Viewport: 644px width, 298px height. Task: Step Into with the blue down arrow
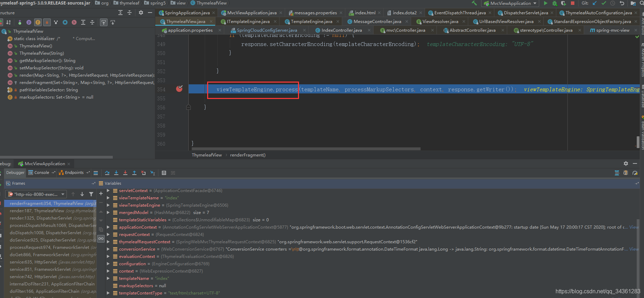coord(116,173)
